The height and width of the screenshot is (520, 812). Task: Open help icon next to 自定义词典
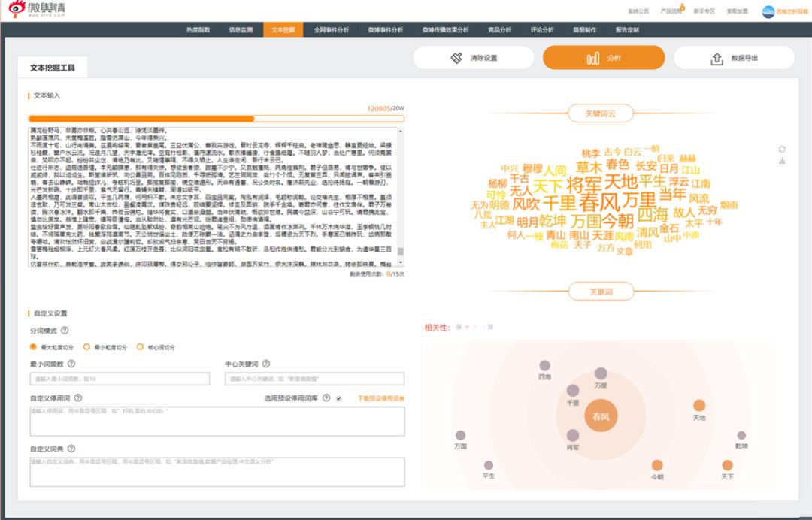click(x=71, y=449)
